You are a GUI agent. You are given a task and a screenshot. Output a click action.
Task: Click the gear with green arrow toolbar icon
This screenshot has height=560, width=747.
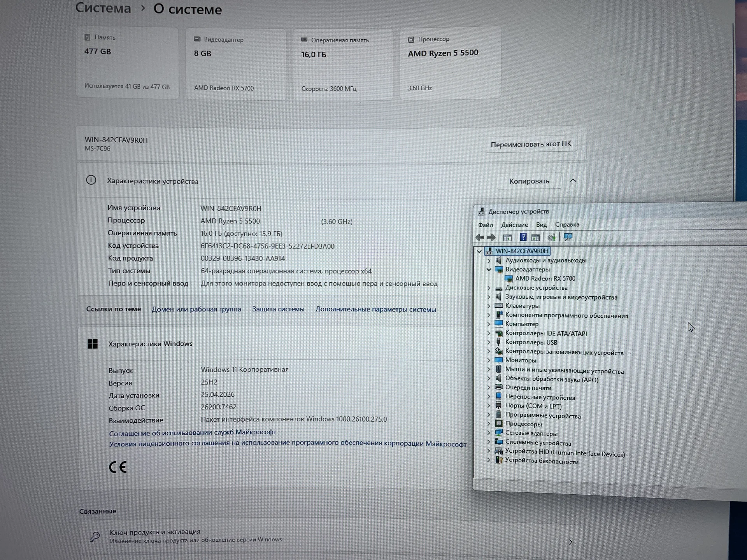(551, 238)
